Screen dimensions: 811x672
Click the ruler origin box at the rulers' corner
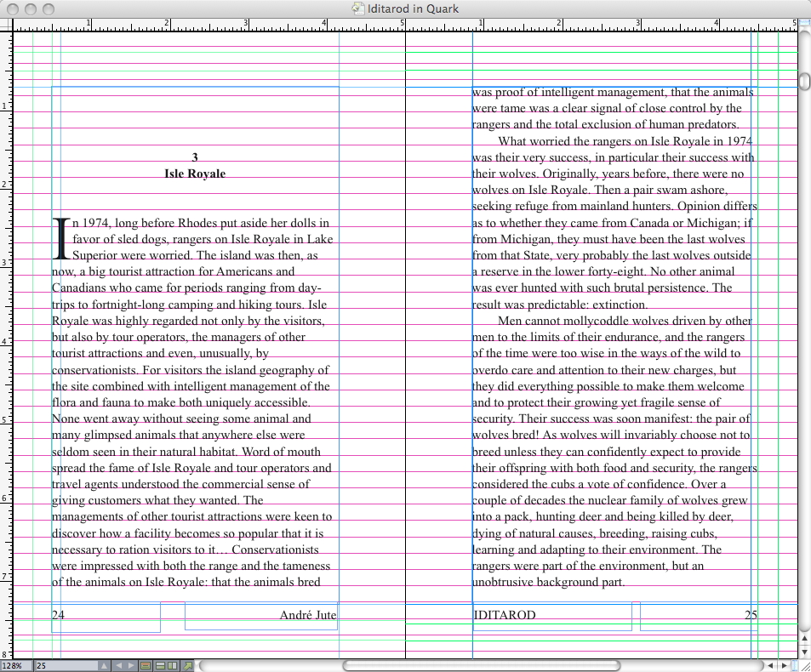point(6,25)
